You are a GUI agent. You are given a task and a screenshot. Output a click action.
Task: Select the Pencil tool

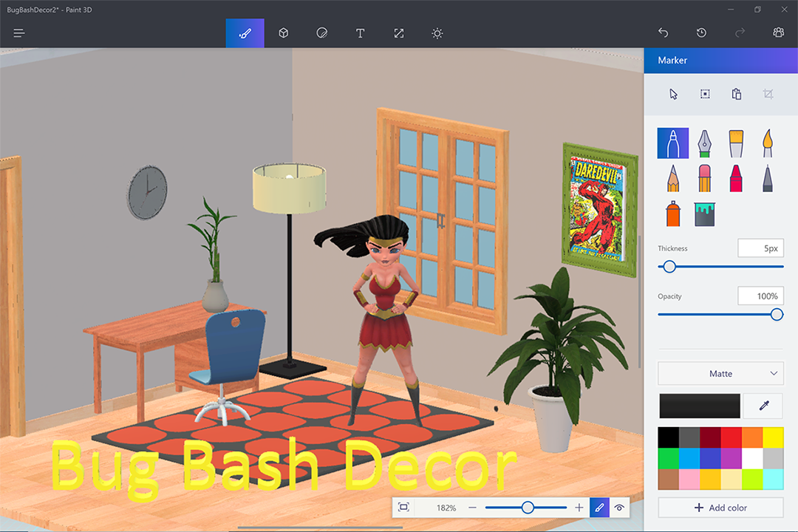point(673,178)
